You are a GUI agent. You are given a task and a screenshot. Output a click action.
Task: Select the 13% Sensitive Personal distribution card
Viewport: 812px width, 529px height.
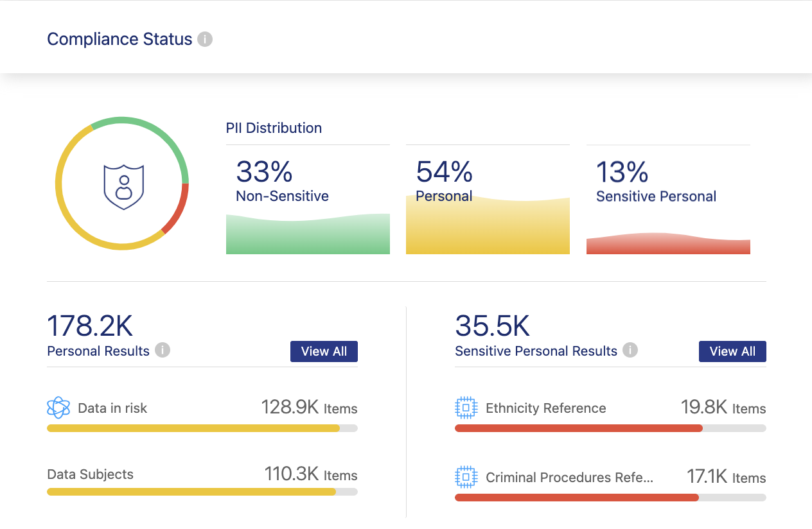pos(668,200)
